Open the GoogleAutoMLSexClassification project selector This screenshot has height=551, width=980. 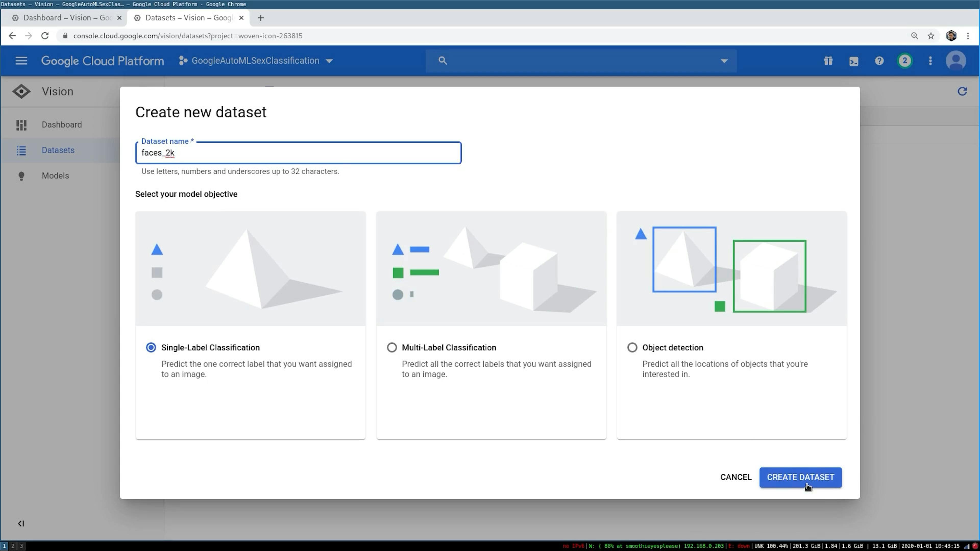pyautogui.click(x=256, y=61)
